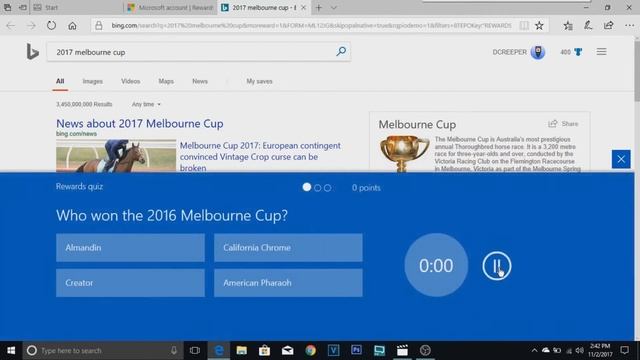
Task: Click the address bar lock icon
Action: coord(99,26)
